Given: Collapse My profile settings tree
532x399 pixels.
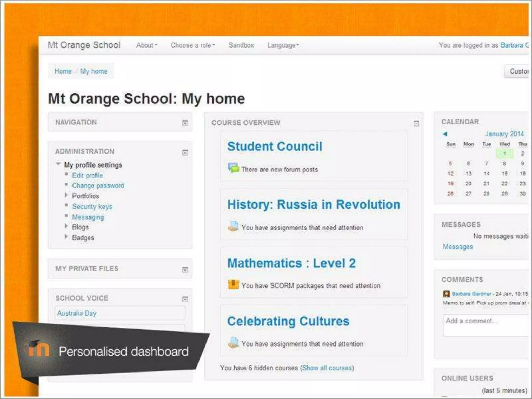Looking at the screenshot, I should coord(58,164).
